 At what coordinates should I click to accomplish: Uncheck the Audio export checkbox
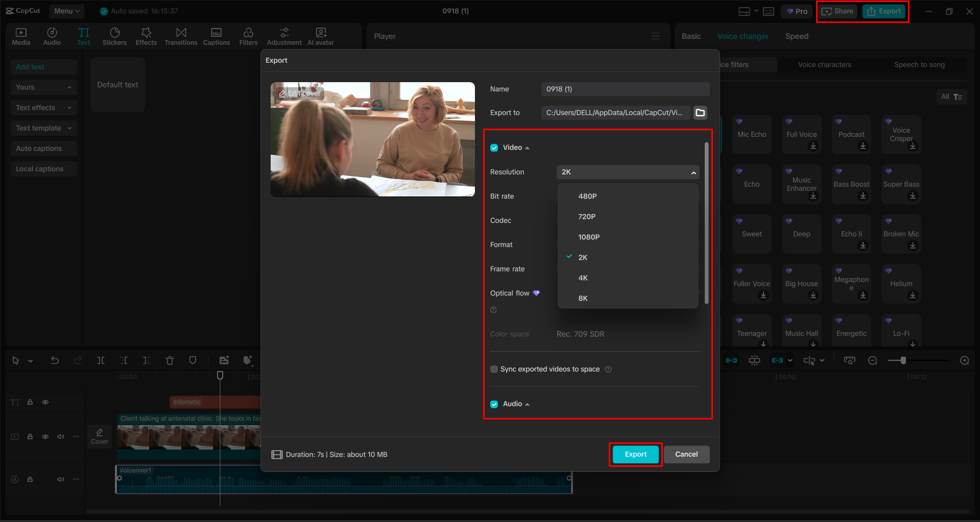tap(494, 404)
